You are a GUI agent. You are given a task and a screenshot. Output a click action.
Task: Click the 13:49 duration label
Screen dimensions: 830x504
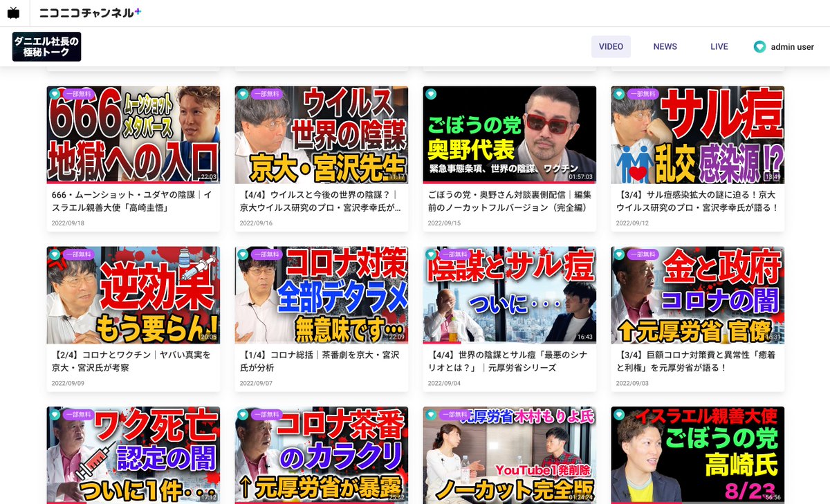tap(773, 177)
